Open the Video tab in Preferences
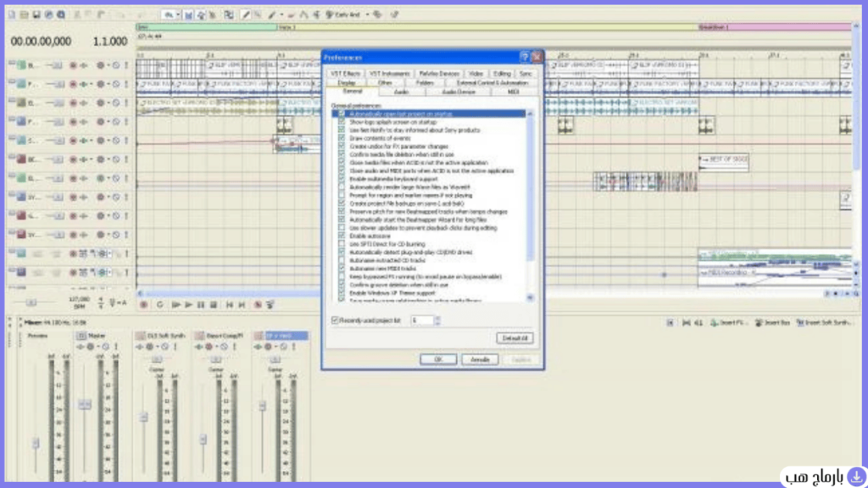 (476, 74)
